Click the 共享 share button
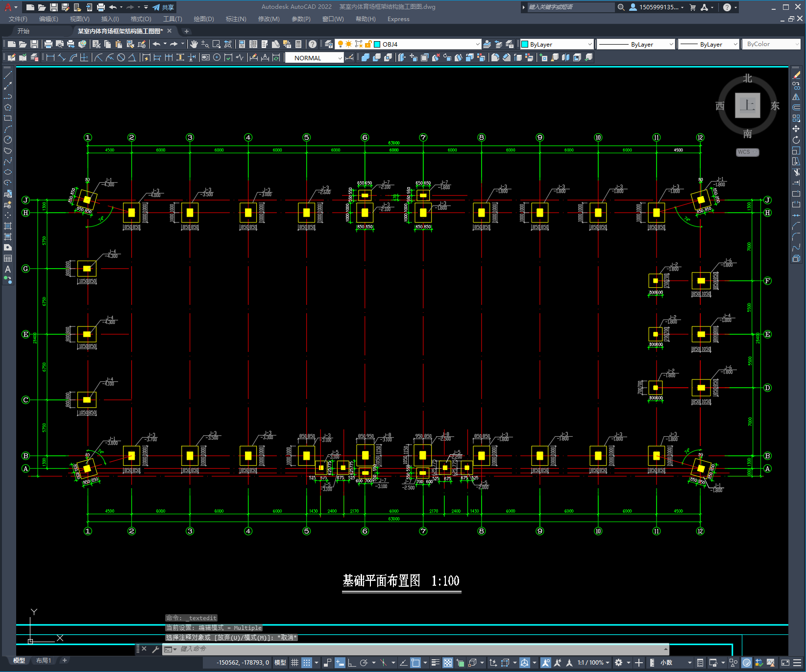Viewport: 806px width, 672px height. (x=163, y=7)
